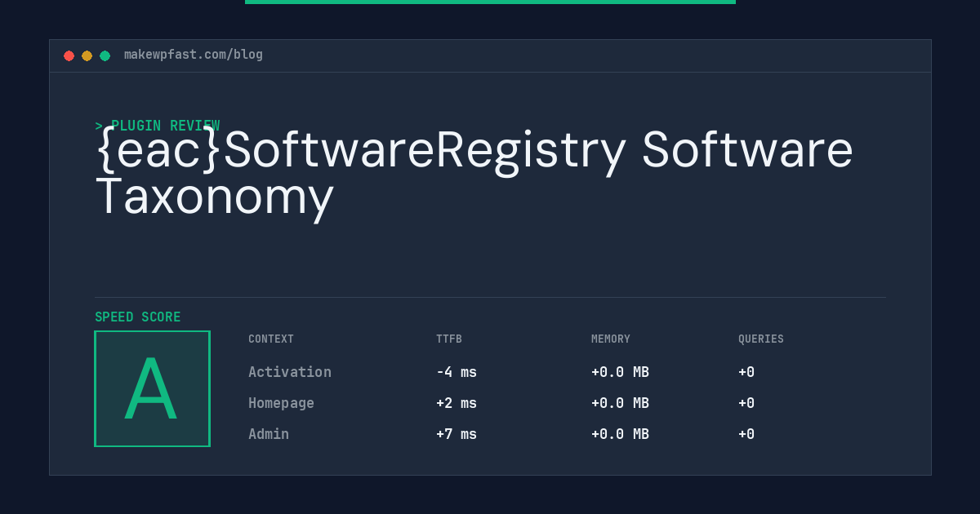The width and height of the screenshot is (980, 514).
Task: Click the SPEED SCORE label
Action: pos(138,317)
